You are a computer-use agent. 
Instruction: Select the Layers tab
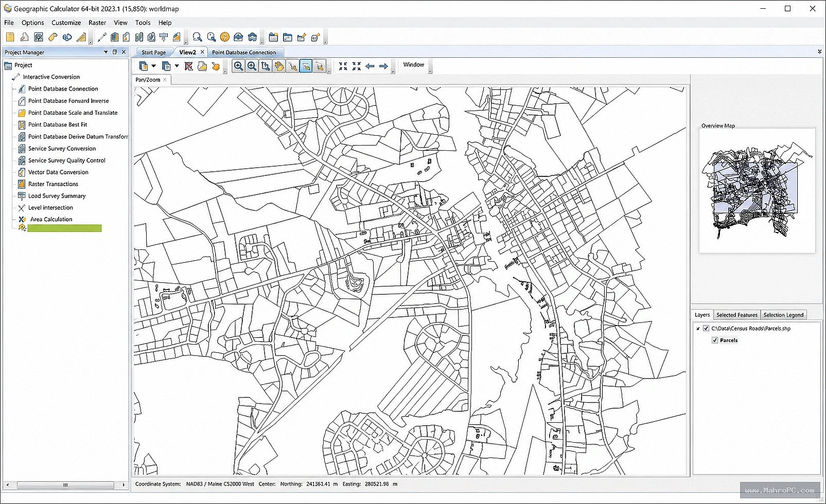click(x=702, y=315)
